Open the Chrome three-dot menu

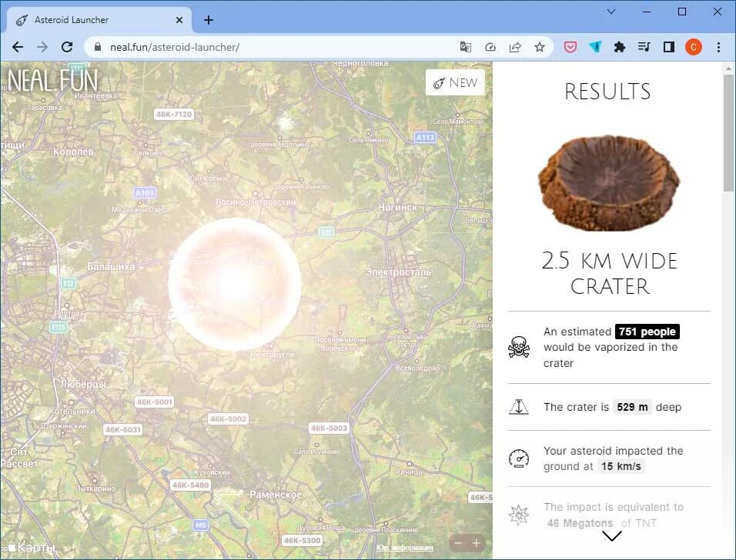click(x=718, y=47)
